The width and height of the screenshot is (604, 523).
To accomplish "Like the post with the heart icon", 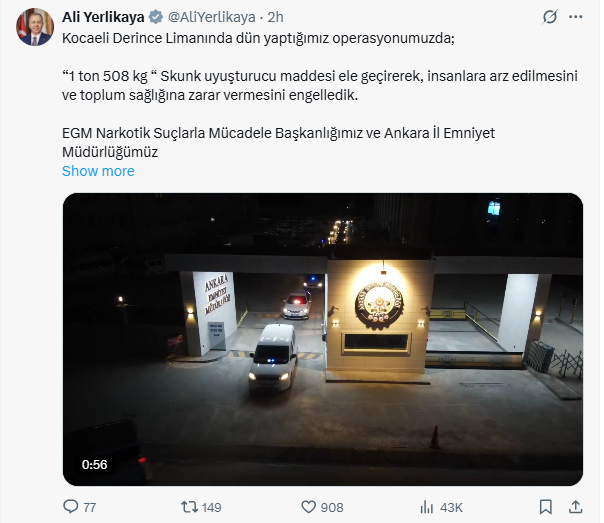I will 308,507.
